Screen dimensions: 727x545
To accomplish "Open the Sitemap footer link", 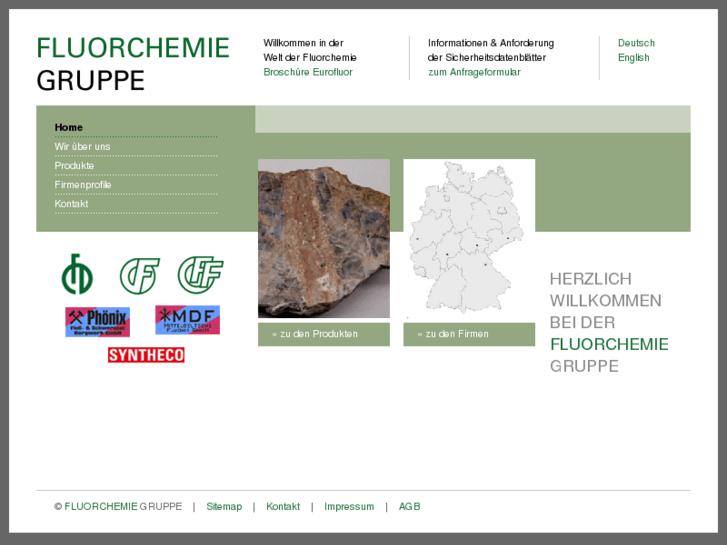I will (x=224, y=507).
